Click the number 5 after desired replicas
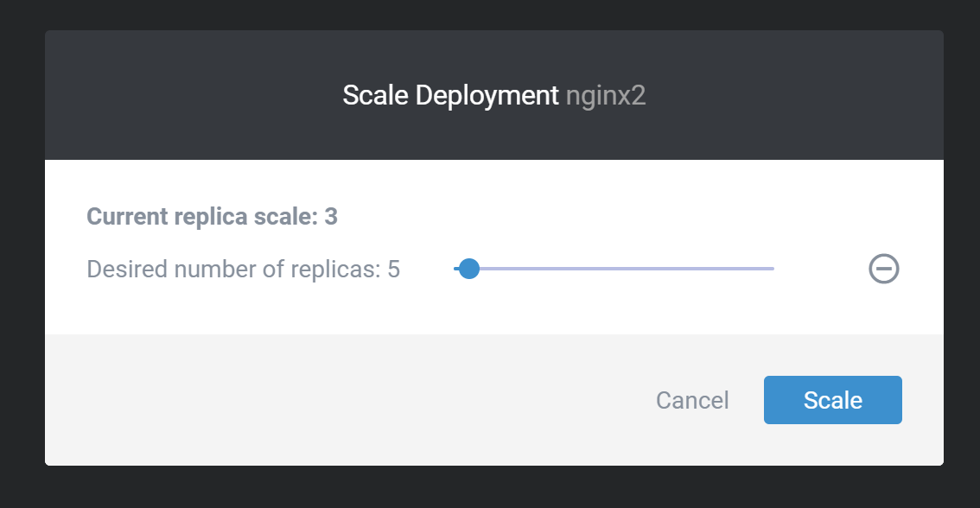The height and width of the screenshot is (508, 980). [394, 270]
